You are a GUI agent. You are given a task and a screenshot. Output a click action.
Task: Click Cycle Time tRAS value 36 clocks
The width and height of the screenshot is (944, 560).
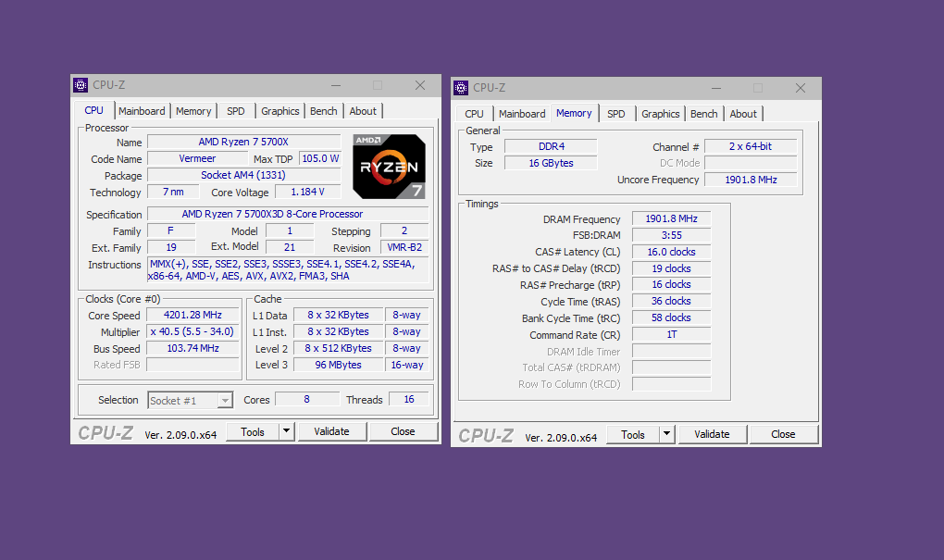(x=671, y=301)
